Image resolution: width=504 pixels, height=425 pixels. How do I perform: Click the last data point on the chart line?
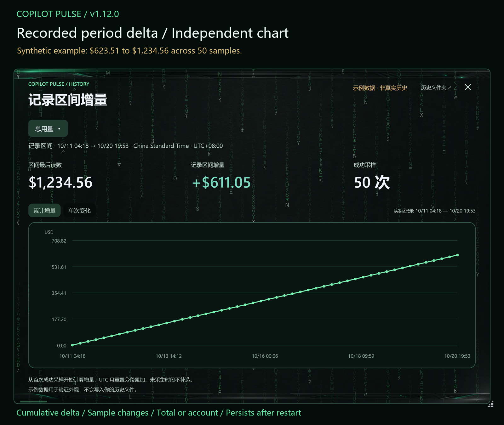pos(457,255)
